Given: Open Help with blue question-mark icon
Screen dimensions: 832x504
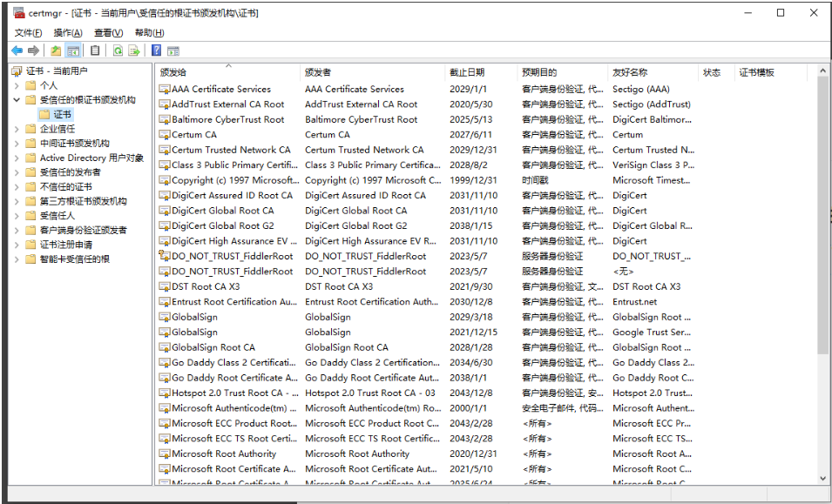Looking at the screenshot, I should click(x=157, y=50).
